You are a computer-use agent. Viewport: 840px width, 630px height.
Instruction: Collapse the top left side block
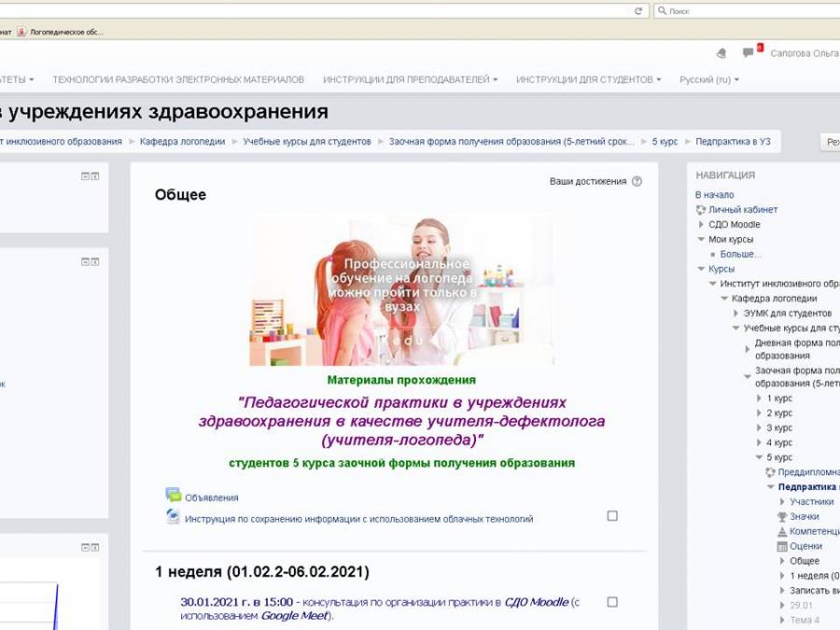85,175
